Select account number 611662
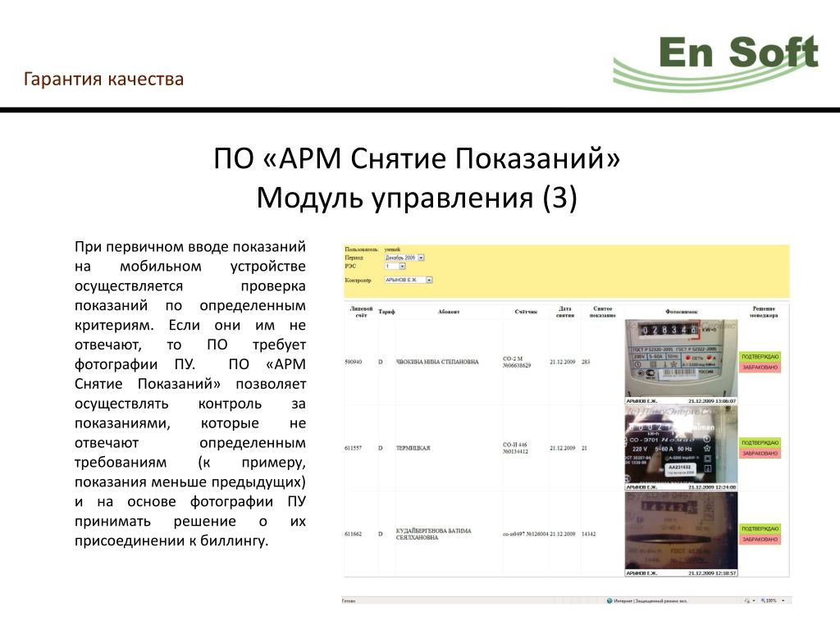 (x=353, y=534)
